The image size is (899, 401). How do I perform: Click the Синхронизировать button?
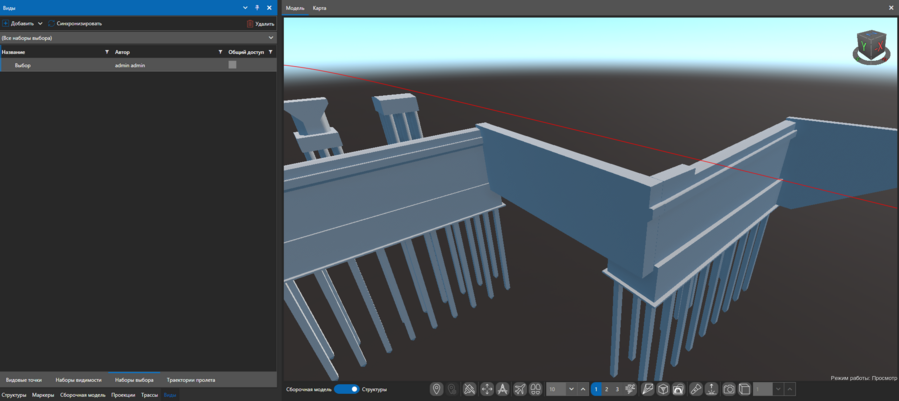pos(78,23)
